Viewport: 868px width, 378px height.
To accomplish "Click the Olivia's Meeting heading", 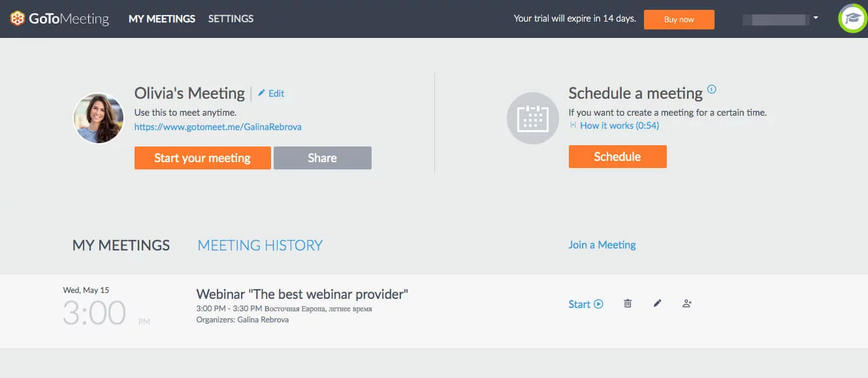I will (x=189, y=93).
